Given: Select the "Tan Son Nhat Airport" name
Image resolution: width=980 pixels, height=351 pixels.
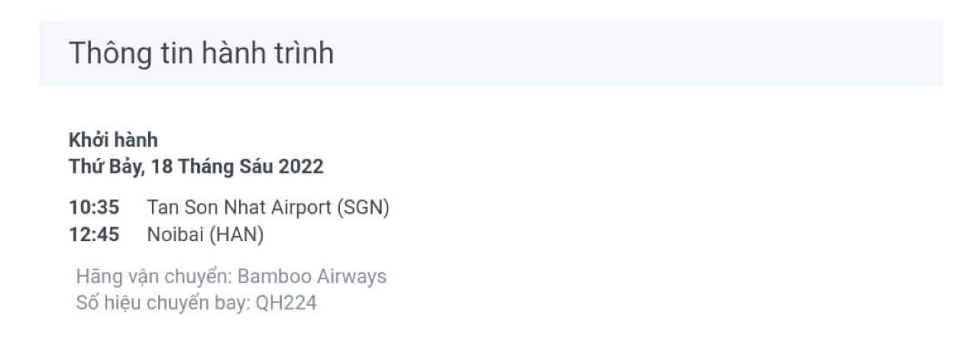Looking at the screenshot, I should coord(238,208).
